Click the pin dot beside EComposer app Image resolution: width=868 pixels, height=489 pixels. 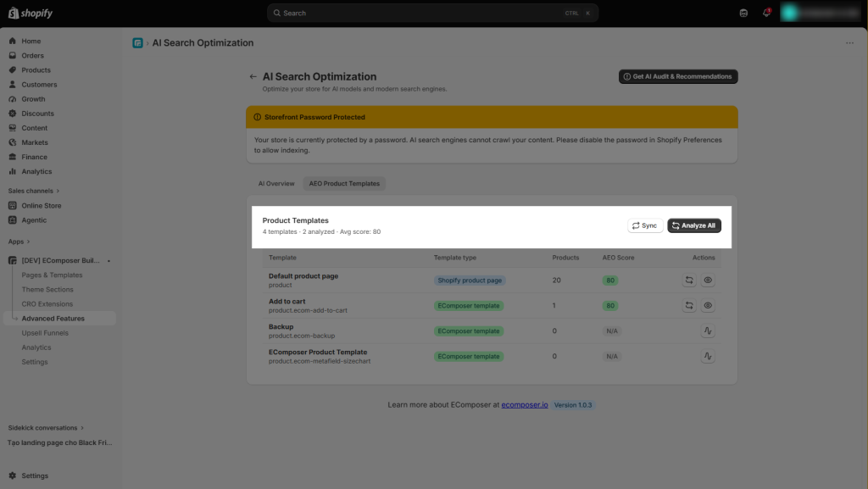109,260
